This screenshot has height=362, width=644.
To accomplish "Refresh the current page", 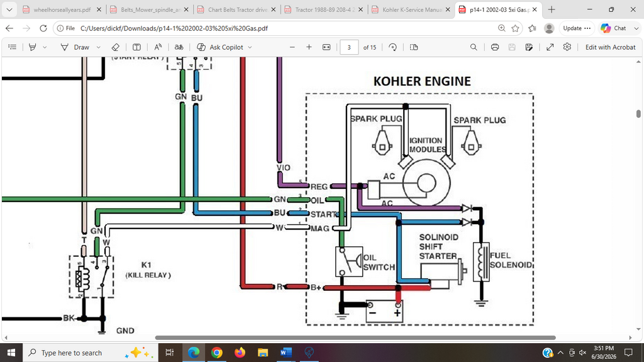I will pos(43,28).
